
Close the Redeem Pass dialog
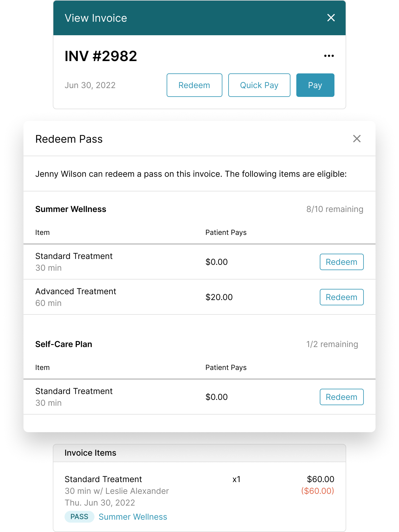(x=357, y=139)
